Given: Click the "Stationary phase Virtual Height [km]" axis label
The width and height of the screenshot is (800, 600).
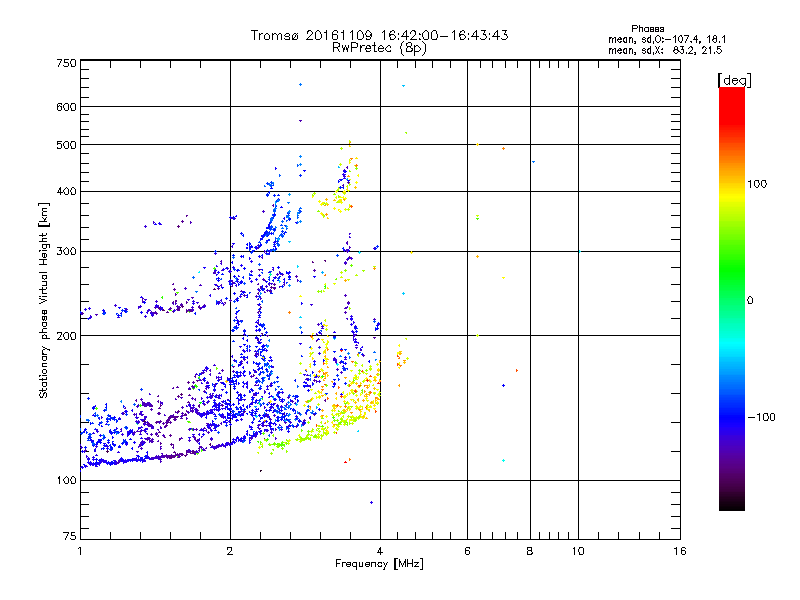Looking at the screenshot, I should pos(43,301).
